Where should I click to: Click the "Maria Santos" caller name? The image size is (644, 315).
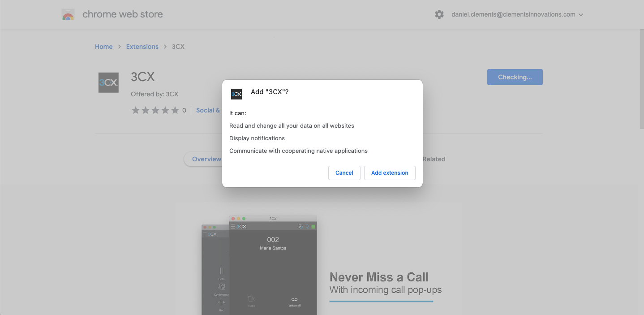[273, 248]
